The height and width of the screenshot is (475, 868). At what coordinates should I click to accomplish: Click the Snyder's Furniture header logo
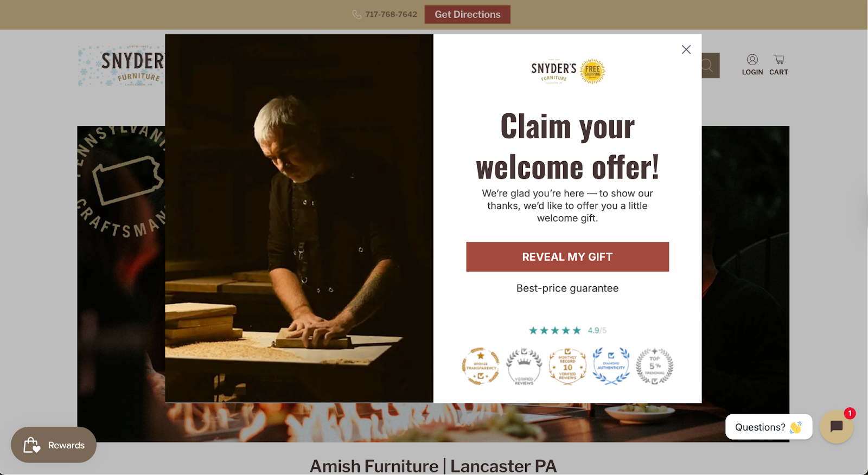[122, 66]
